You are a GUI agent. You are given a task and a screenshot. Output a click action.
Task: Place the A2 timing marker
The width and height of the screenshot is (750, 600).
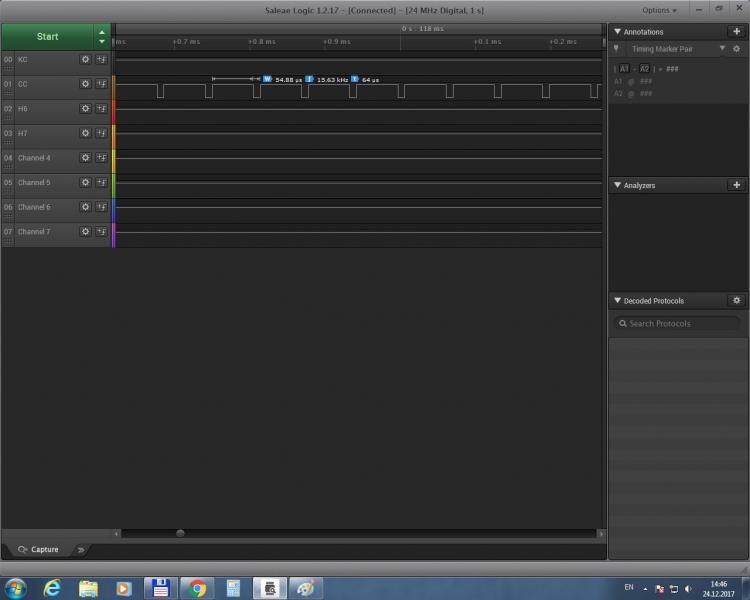click(645, 69)
